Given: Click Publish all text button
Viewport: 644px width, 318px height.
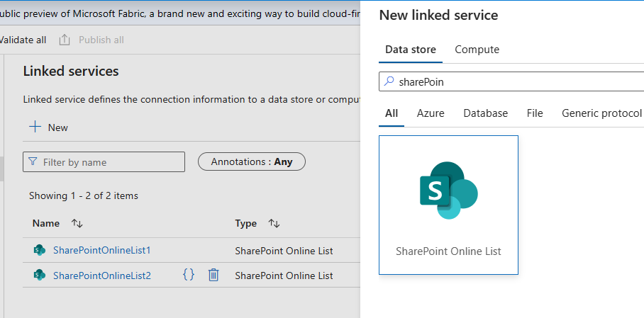Looking at the screenshot, I should click(101, 40).
